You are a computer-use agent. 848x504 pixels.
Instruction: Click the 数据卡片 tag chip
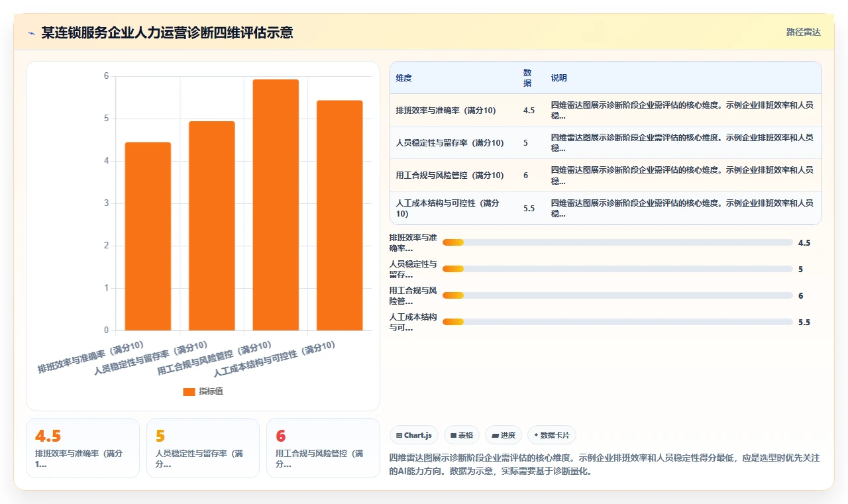coord(552,435)
